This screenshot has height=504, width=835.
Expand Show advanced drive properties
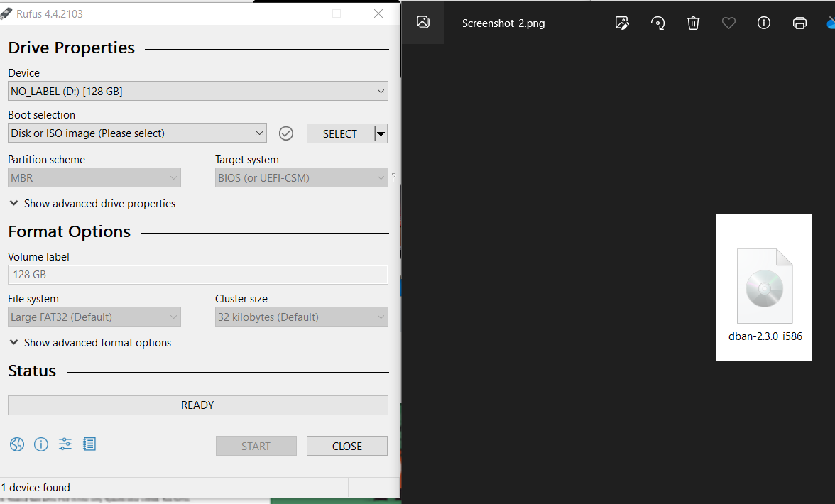coord(92,203)
